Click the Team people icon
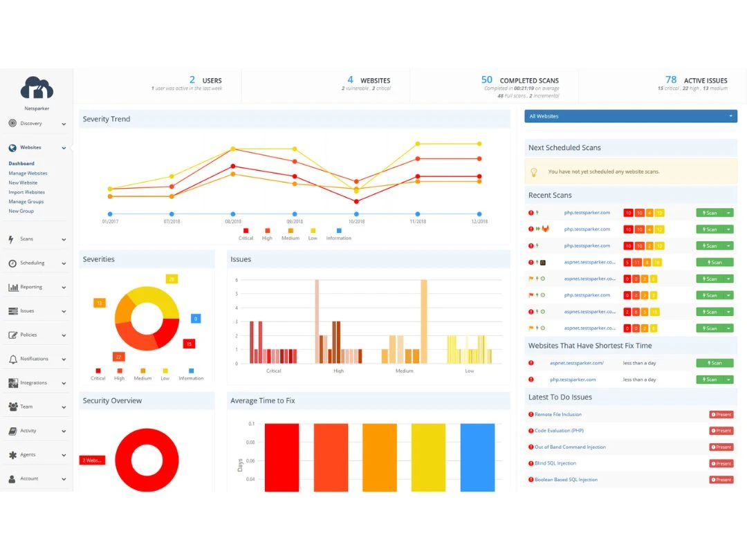This screenshot has height=560, width=747. pos(13,407)
